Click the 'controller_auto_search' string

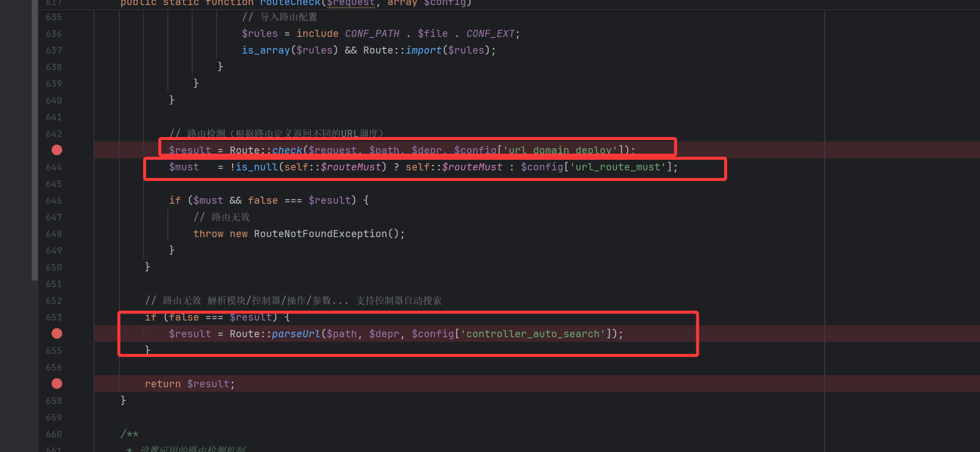point(532,334)
